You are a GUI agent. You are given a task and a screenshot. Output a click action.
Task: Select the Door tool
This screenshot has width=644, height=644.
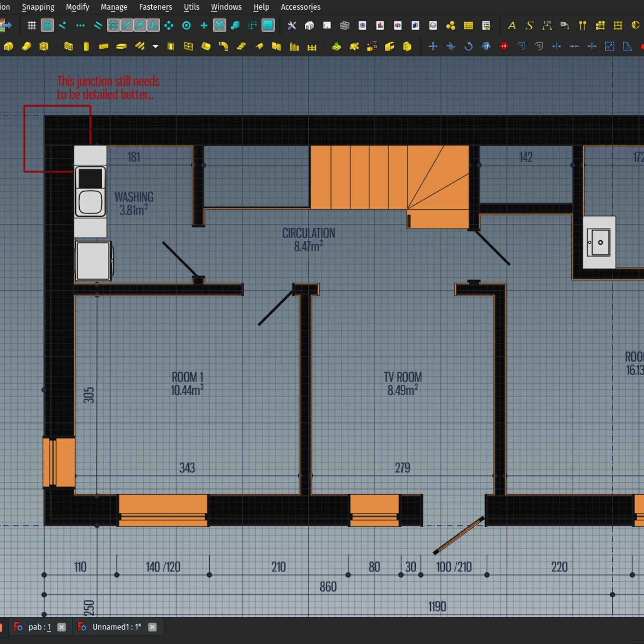tap(170, 46)
